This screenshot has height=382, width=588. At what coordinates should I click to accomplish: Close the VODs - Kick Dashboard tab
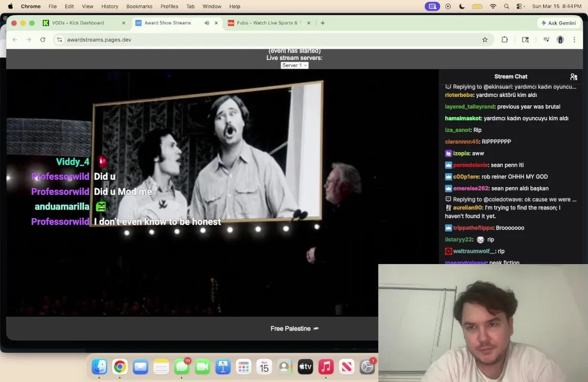tap(124, 23)
